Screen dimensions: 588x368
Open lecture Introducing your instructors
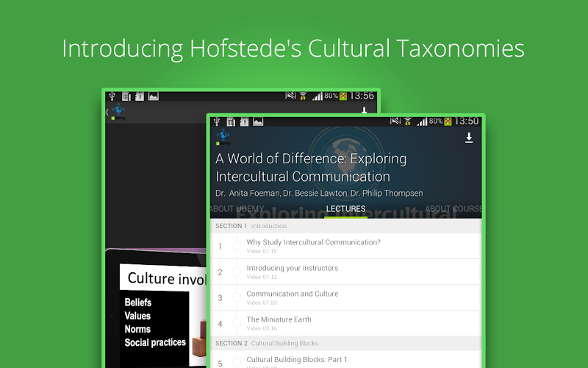(x=345, y=272)
